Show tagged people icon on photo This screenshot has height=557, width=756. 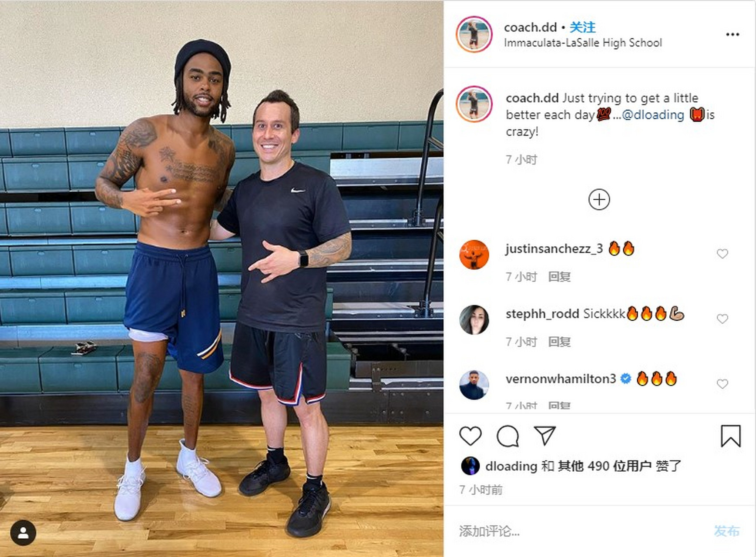pos(23,533)
